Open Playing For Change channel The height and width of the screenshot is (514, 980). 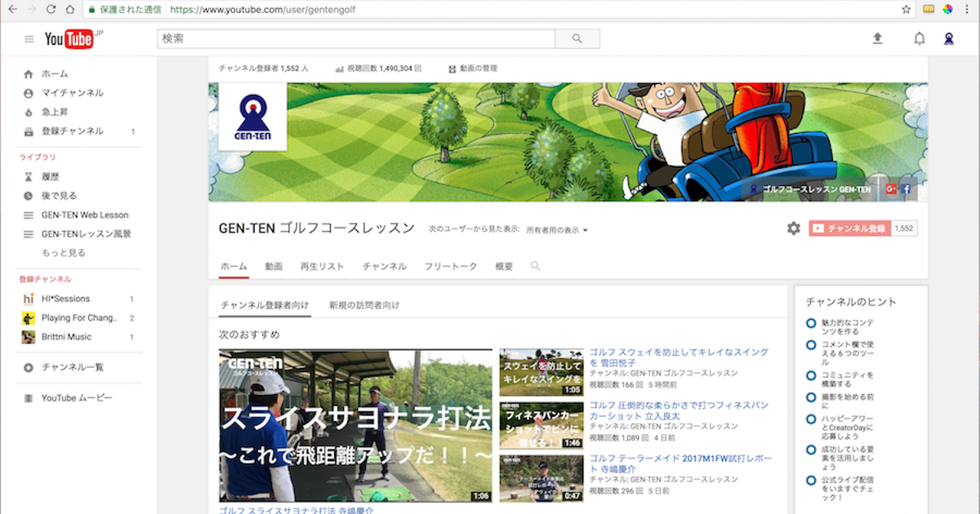[79, 317]
